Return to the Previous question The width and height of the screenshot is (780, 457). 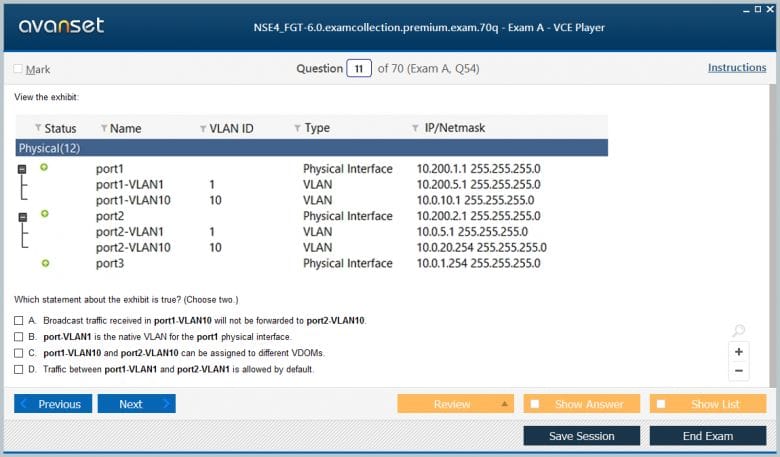tap(53, 404)
